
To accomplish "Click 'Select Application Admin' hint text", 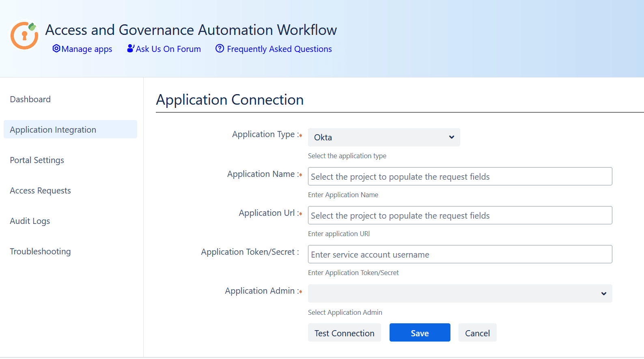I will click(x=345, y=312).
